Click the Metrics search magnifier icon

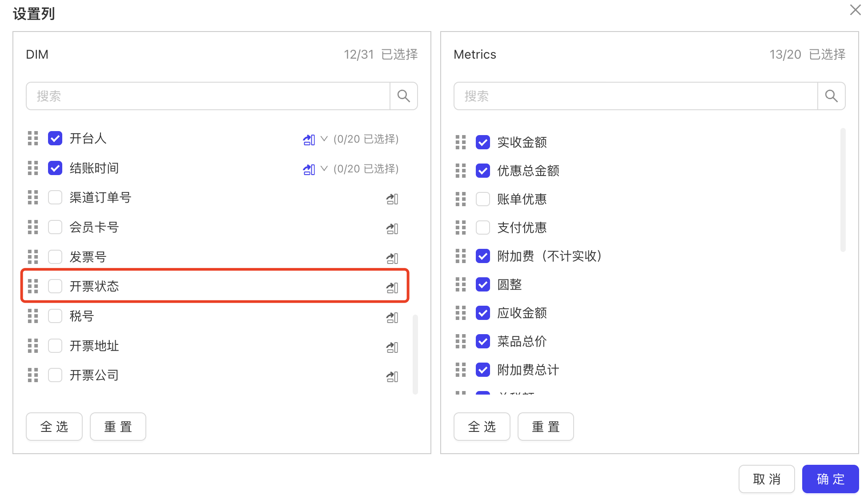(x=832, y=96)
